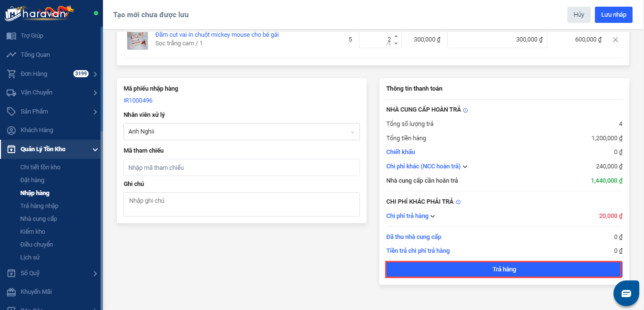Increase the return quantity with up arrow

click(x=396, y=36)
